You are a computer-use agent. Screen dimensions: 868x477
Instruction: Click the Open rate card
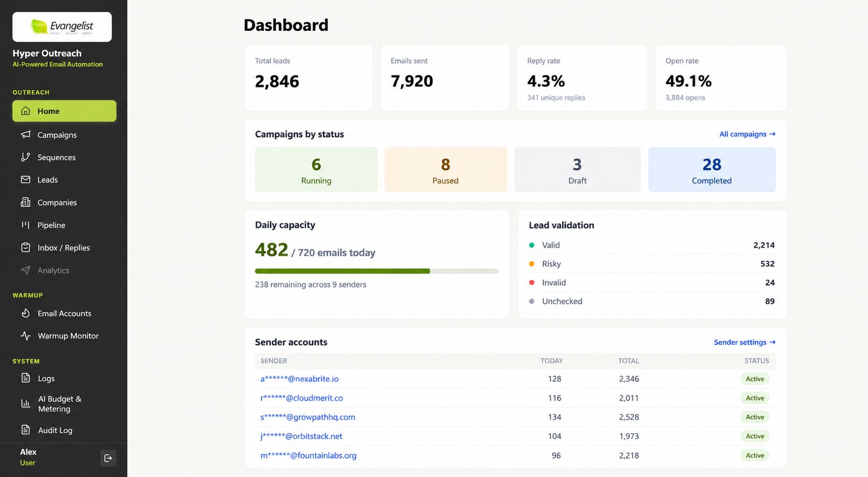coord(721,77)
